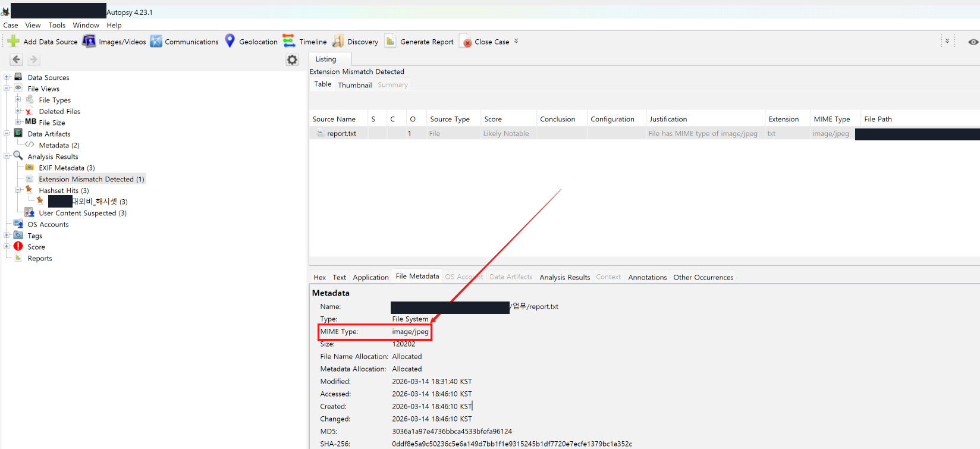980x449 pixels.
Task: Click the Add Data Source toolbar icon
Action: pyautogui.click(x=13, y=41)
